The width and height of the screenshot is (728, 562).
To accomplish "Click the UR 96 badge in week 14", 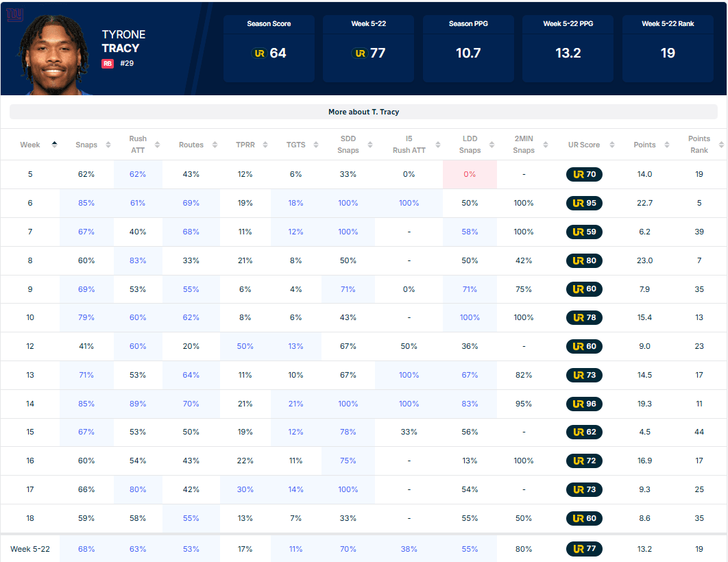I will point(584,404).
